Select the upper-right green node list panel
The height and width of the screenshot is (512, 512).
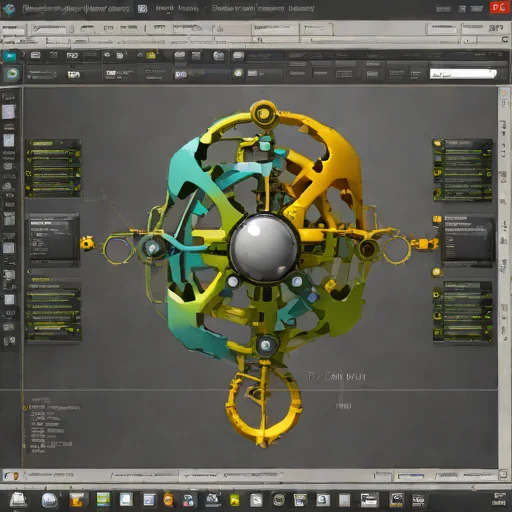click(x=463, y=170)
